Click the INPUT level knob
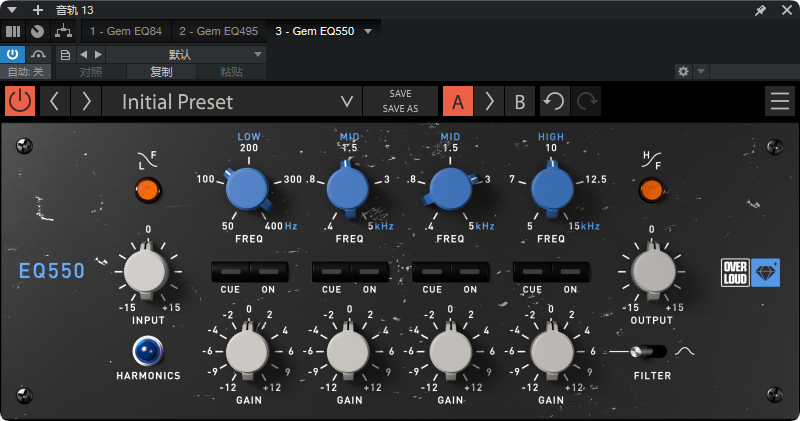The height and width of the screenshot is (421, 800). [x=146, y=271]
